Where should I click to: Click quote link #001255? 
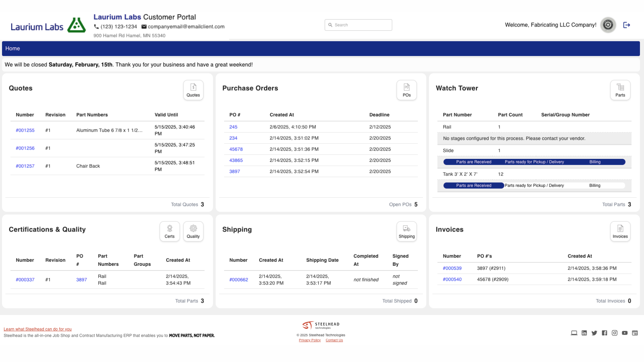[x=25, y=130]
